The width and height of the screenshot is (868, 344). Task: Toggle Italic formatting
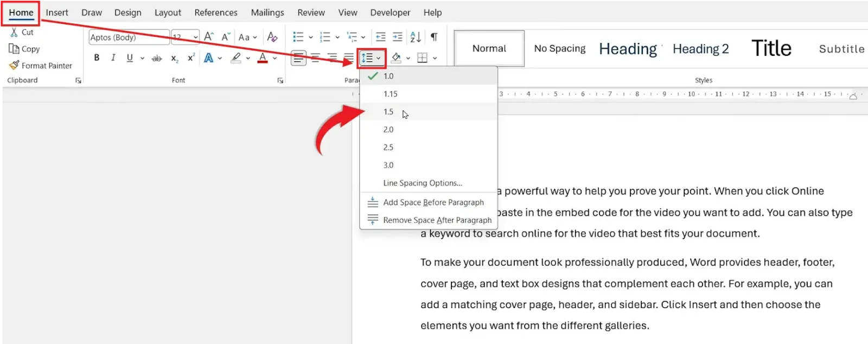coord(113,58)
